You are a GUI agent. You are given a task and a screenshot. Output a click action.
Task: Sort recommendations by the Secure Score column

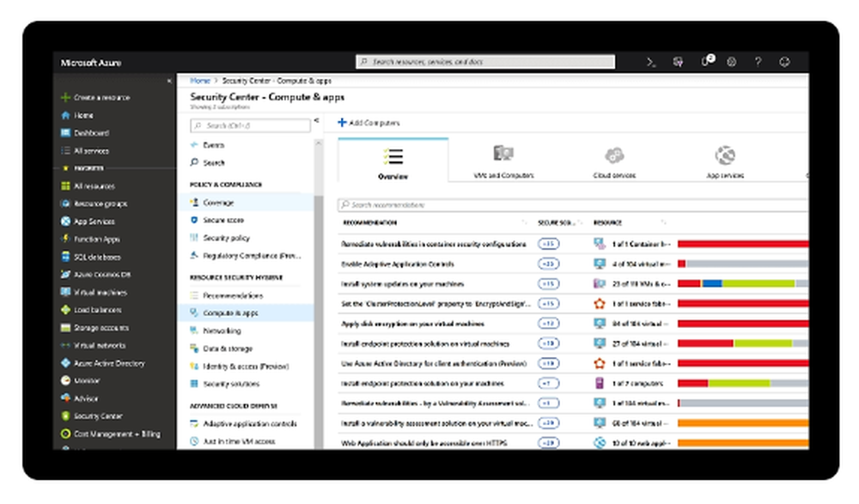[x=553, y=221]
